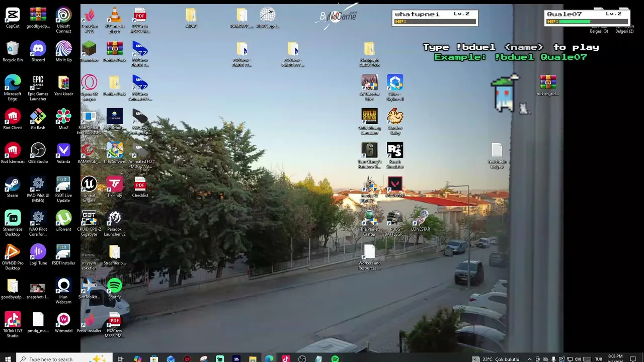The width and height of the screenshot is (644, 362).
Task: Open the µTorrent desktop icon
Action: pyautogui.click(x=63, y=221)
